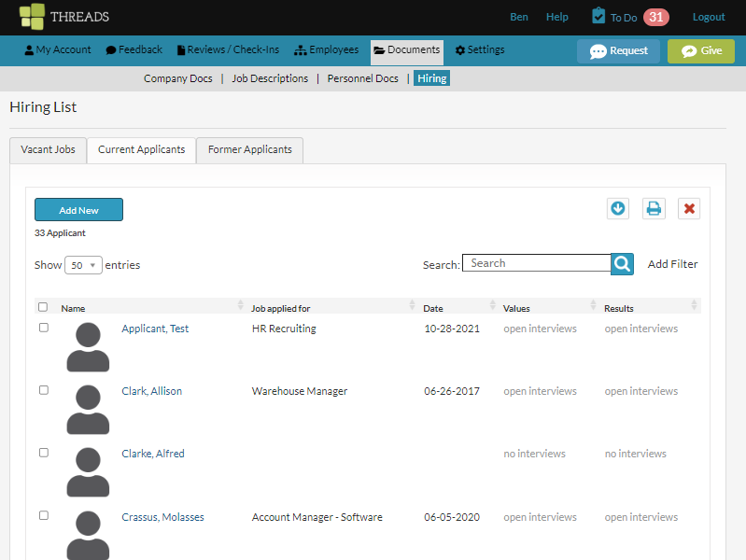The image size is (746, 560).
Task: Select the Hiring sub-navigation item
Action: point(431,78)
